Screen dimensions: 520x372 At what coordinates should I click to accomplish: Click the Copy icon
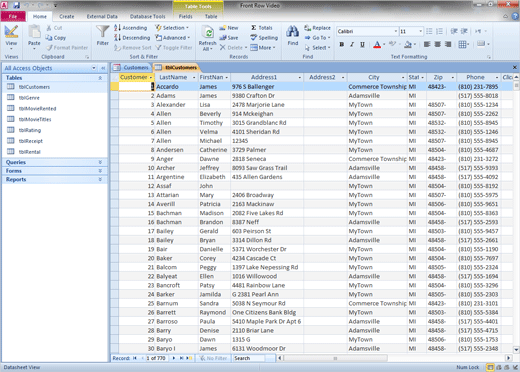click(x=49, y=38)
